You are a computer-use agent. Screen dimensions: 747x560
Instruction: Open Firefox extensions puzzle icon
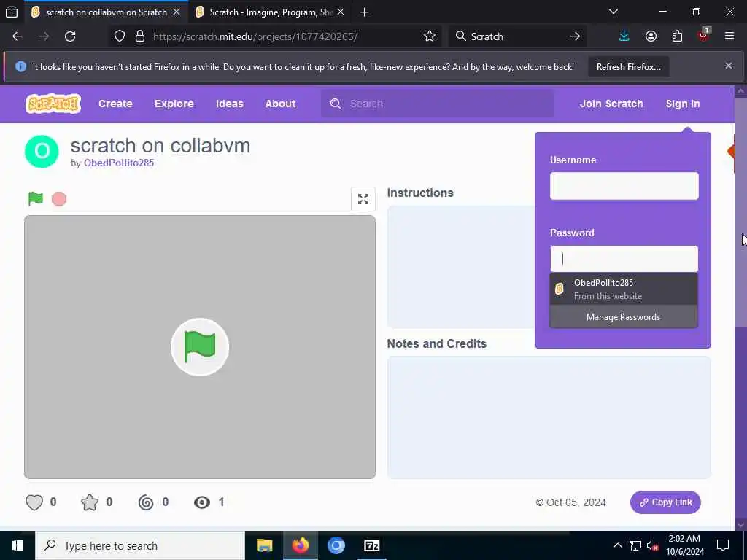(x=677, y=36)
